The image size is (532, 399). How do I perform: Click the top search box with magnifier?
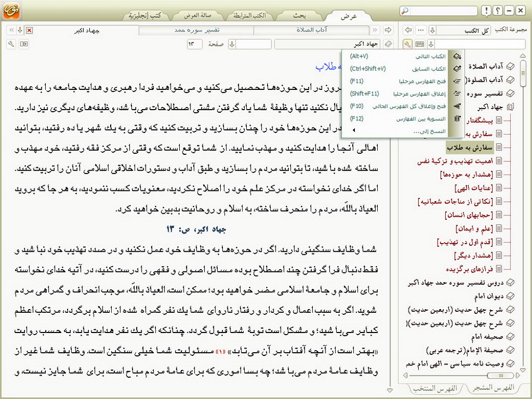tap(439, 11)
